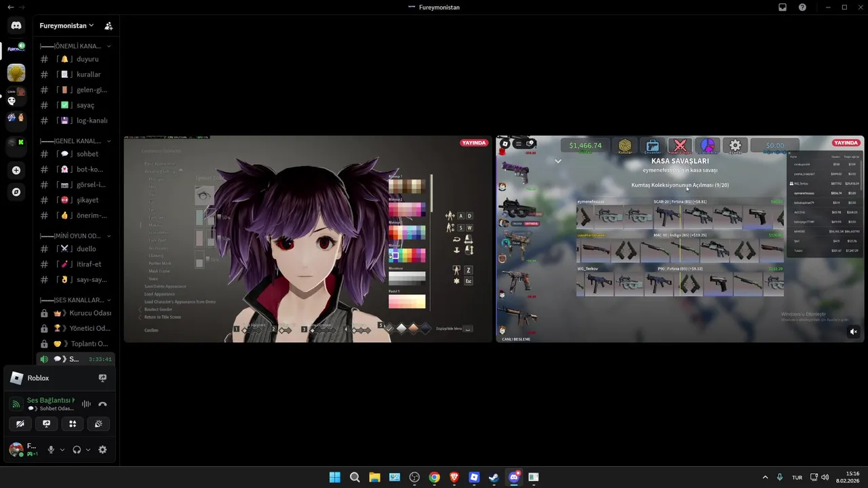Select top brown Makeup palette in left stream
868x488 pixels.
click(x=407, y=186)
